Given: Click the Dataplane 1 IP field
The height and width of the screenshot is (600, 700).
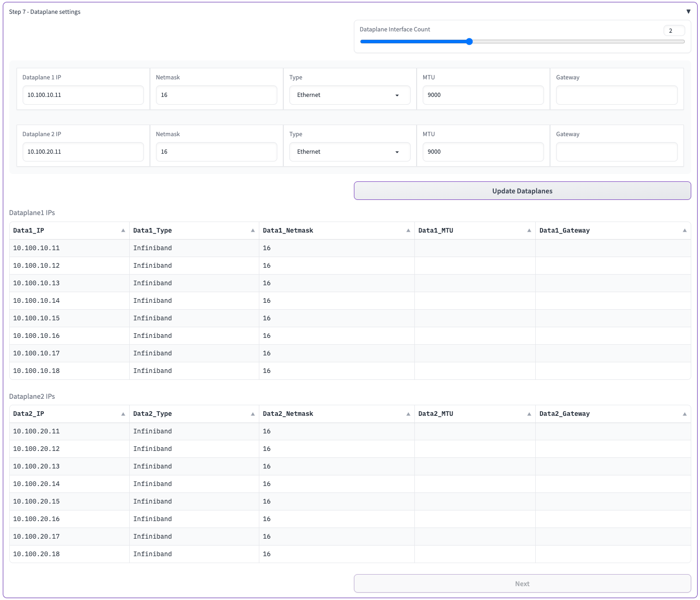Looking at the screenshot, I should (x=83, y=95).
